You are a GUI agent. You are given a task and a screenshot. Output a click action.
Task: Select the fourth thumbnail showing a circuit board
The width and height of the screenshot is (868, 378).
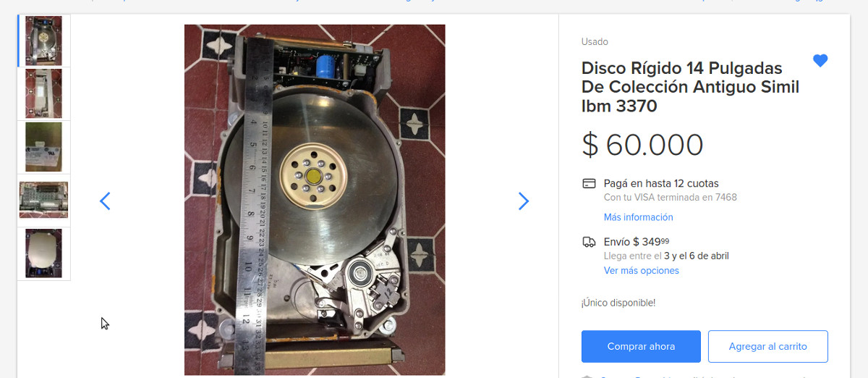[43, 201]
